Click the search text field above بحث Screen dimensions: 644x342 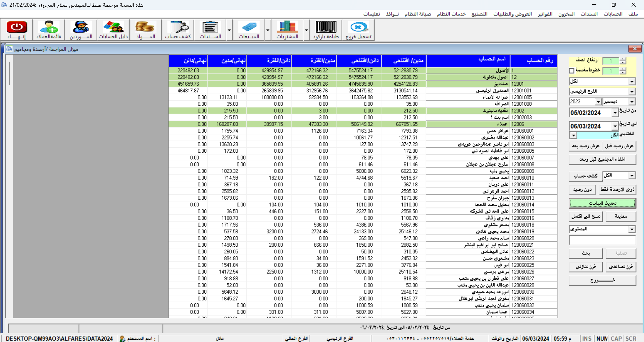pyautogui.click(x=602, y=240)
